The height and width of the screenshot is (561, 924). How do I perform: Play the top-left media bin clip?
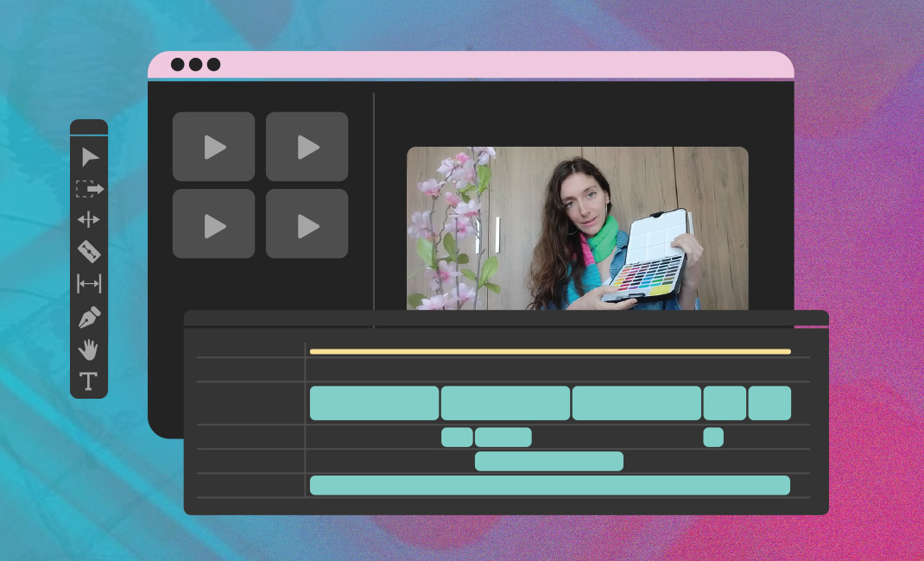tap(213, 147)
